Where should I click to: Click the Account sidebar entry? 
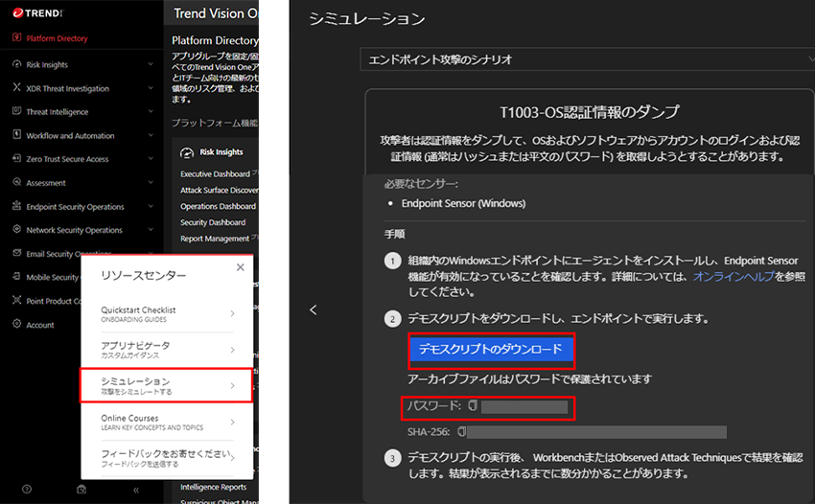[40, 325]
